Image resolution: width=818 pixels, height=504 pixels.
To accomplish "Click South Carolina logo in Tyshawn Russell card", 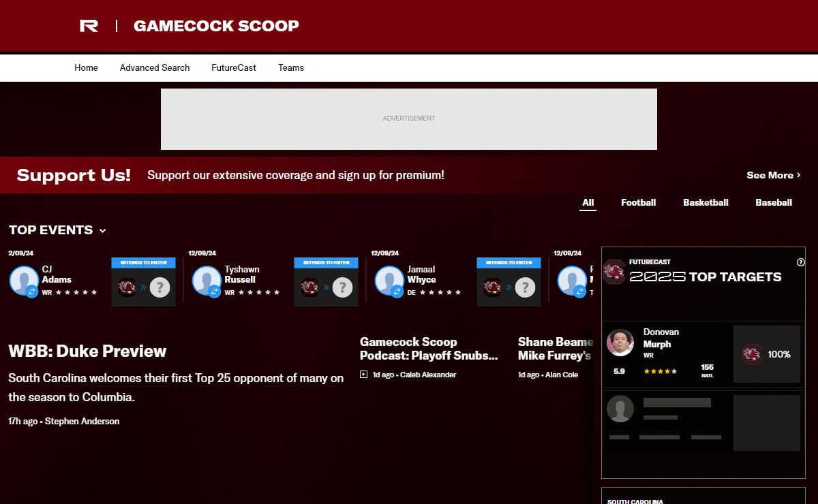I will coord(310,287).
